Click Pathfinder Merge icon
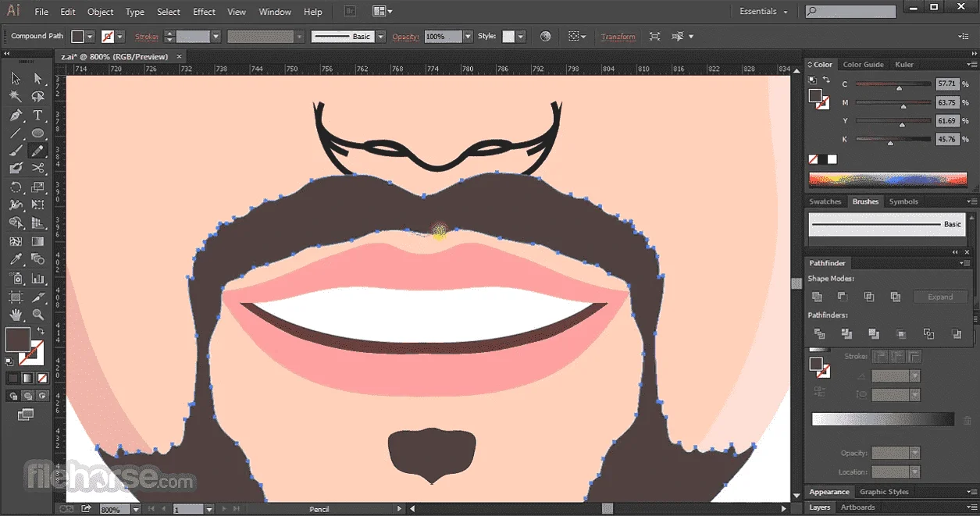Viewport: 980px width, 516px height. point(874,334)
